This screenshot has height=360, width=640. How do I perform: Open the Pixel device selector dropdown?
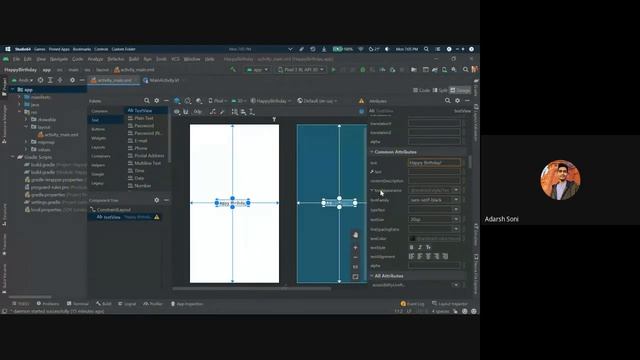[301, 70]
